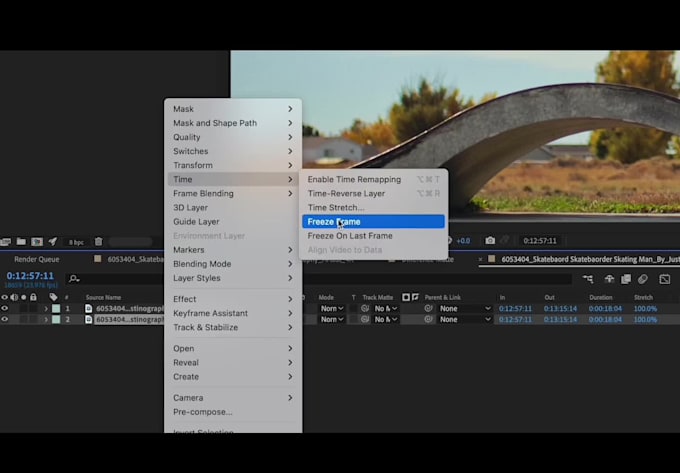Select layer 2 source name
The image size is (680, 473).
pyautogui.click(x=129, y=320)
